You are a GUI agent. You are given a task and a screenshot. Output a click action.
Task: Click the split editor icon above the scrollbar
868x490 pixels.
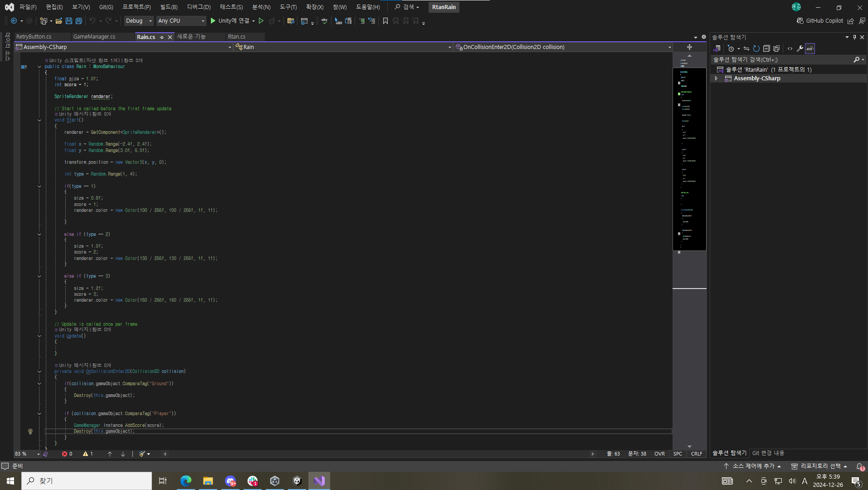point(689,47)
